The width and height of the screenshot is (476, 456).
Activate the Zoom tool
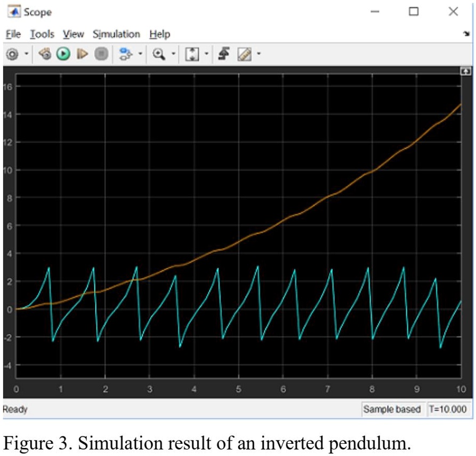click(x=158, y=53)
